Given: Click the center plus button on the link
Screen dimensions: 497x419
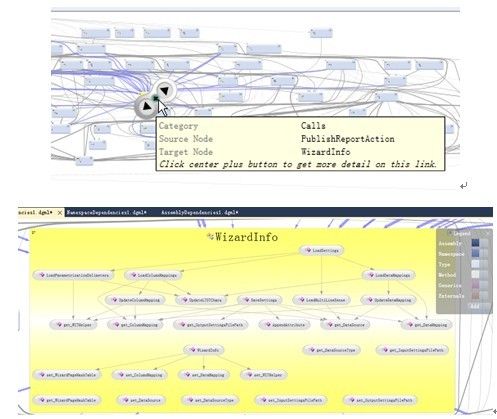Looking at the screenshot, I should click(x=155, y=98).
